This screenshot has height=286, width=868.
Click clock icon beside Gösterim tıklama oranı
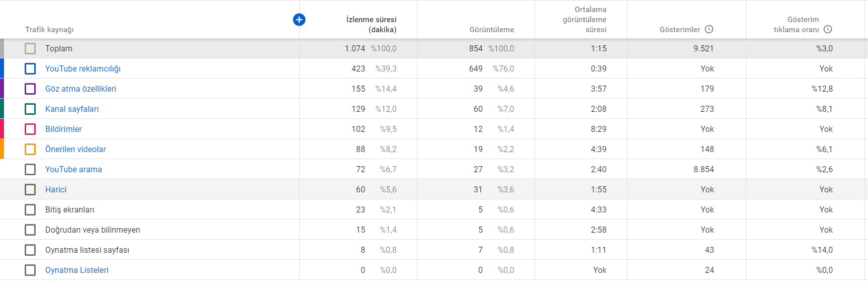828,29
